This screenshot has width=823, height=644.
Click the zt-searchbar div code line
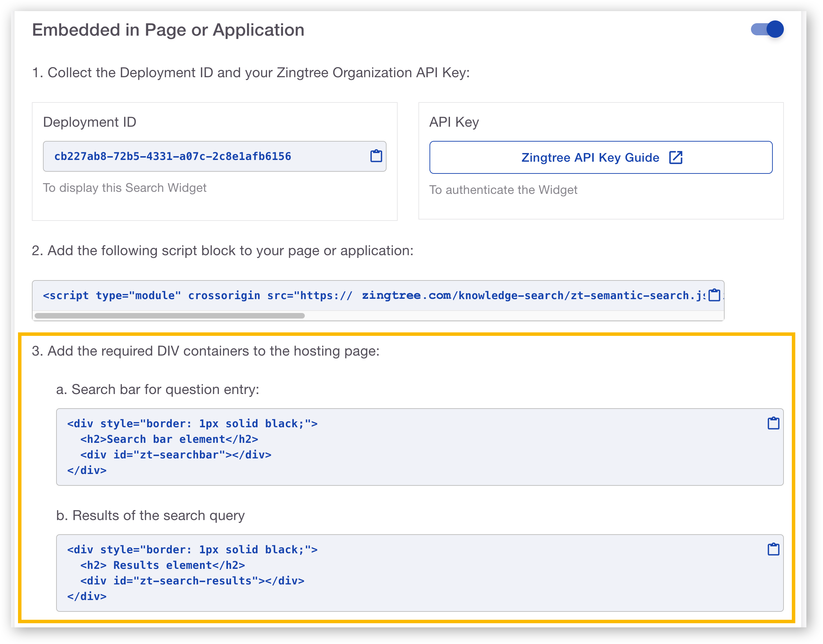coord(175,455)
